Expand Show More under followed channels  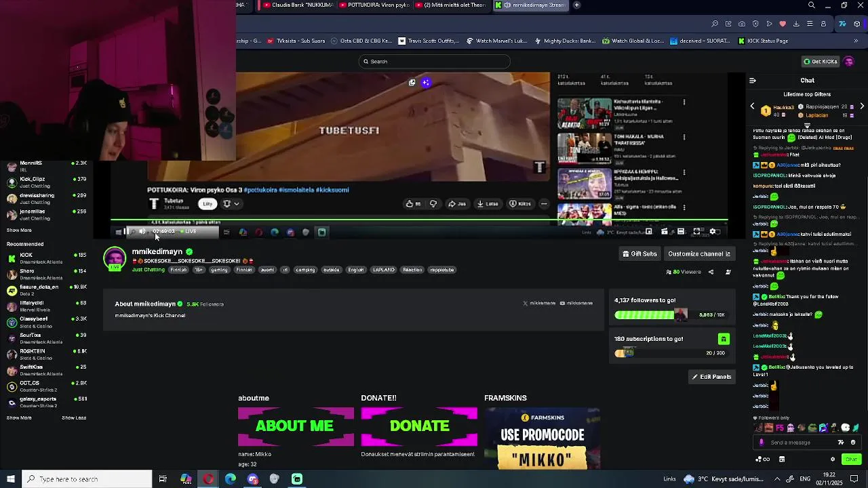click(19, 230)
